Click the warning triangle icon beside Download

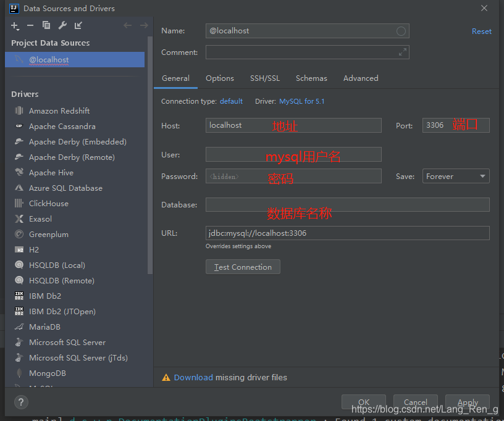tap(166, 378)
